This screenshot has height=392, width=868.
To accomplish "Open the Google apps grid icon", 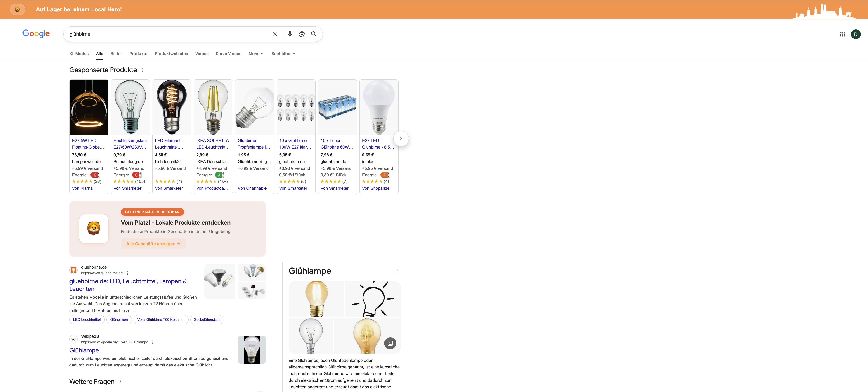I will (x=842, y=34).
